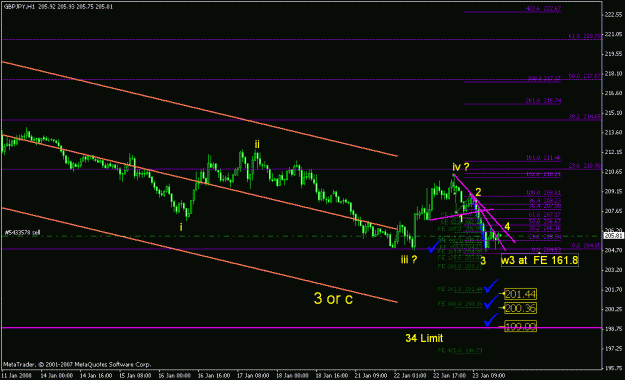This screenshot has width=625, height=380.
Task: Click the yellow 199.00 target price box
Action: 521,327
